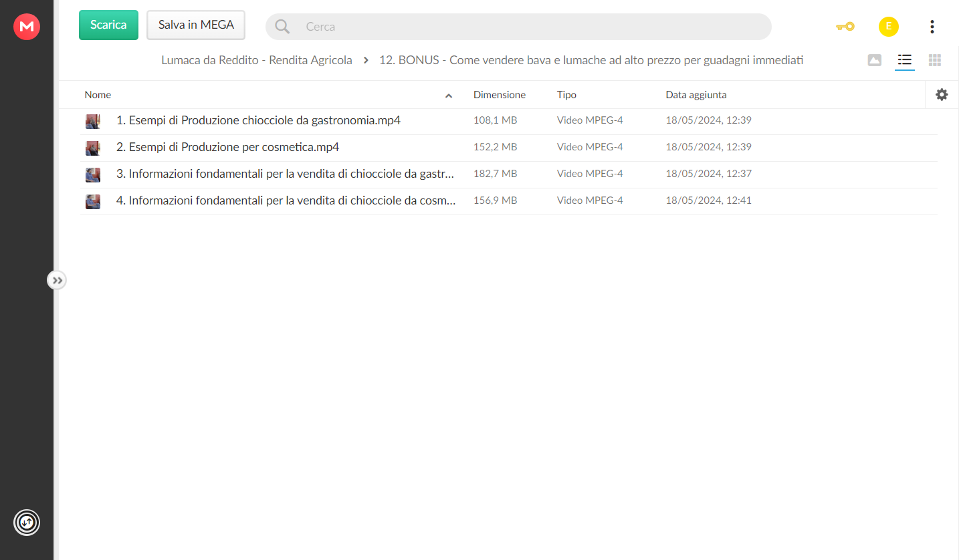The height and width of the screenshot is (560, 959).
Task: Sort files by Tipo column
Action: pos(566,95)
